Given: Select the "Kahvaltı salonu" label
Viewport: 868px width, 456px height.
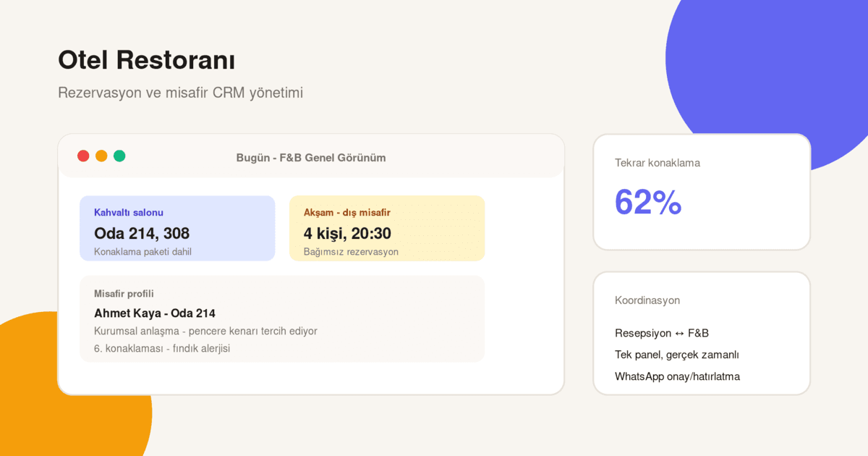Looking at the screenshot, I should tap(129, 212).
